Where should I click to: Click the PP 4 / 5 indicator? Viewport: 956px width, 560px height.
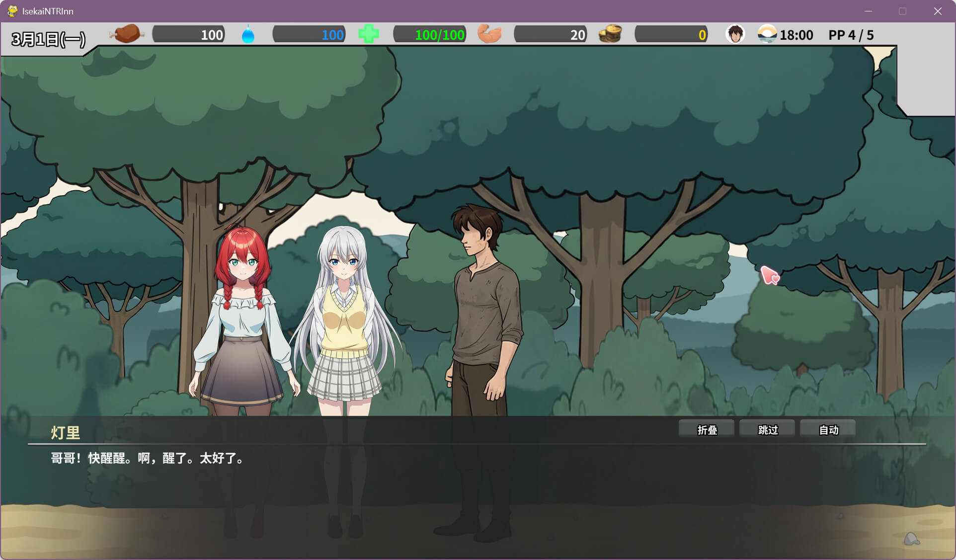tap(850, 35)
